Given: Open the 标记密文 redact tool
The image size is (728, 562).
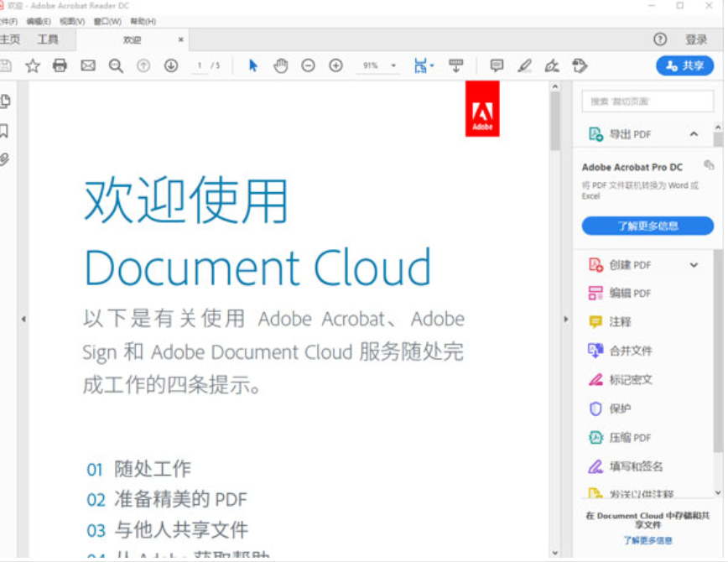Looking at the screenshot, I should [621, 379].
